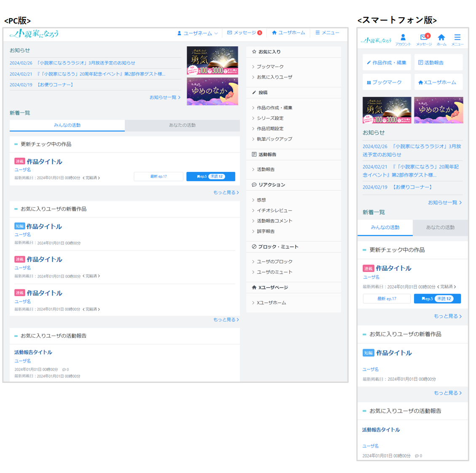Switch to smartphone みんなの活動 tab
476x473 pixels.
click(385, 227)
